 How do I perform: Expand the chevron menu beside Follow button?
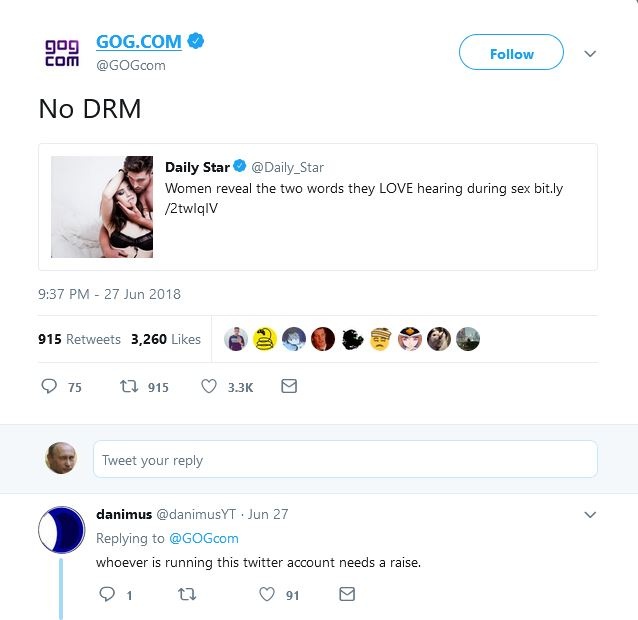[x=590, y=54]
